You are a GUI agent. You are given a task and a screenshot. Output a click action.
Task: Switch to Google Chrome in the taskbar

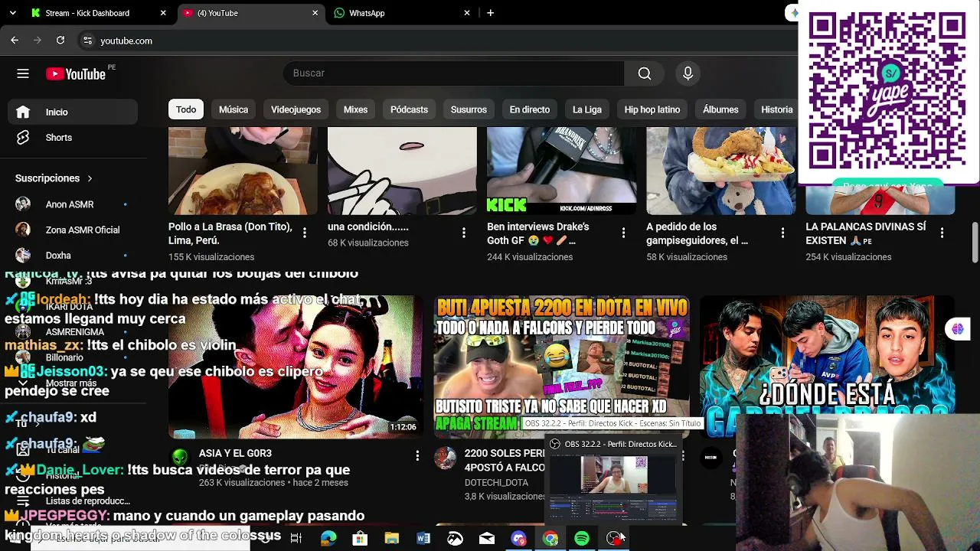(550, 539)
